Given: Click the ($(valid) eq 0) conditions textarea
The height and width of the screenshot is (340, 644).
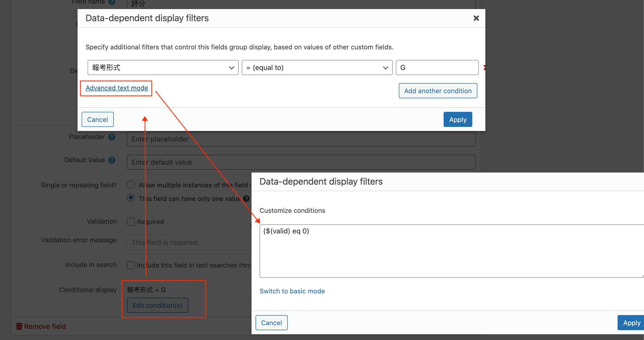Looking at the screenshot, I should point(452,251).
